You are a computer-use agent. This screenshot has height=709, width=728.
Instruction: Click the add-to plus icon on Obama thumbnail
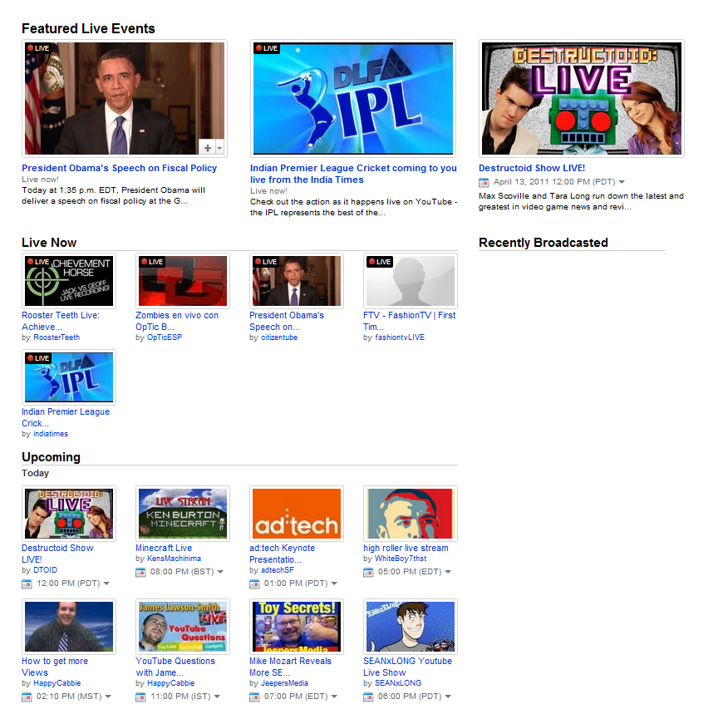coord(208,148)
